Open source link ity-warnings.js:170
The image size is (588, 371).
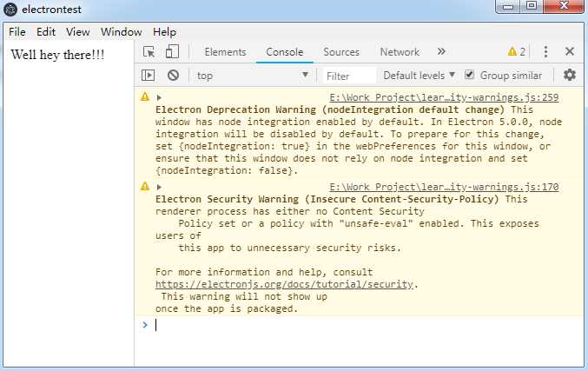click(x=444, y=187)
